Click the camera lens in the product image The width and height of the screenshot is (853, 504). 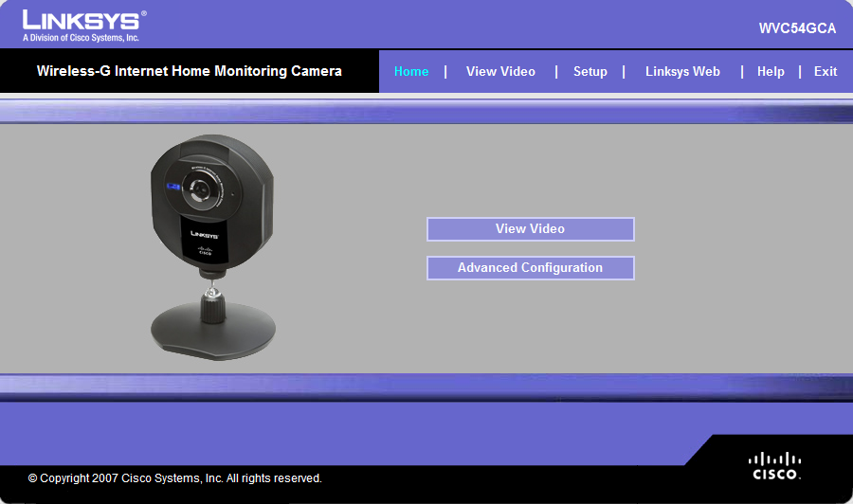click(197, 190)
